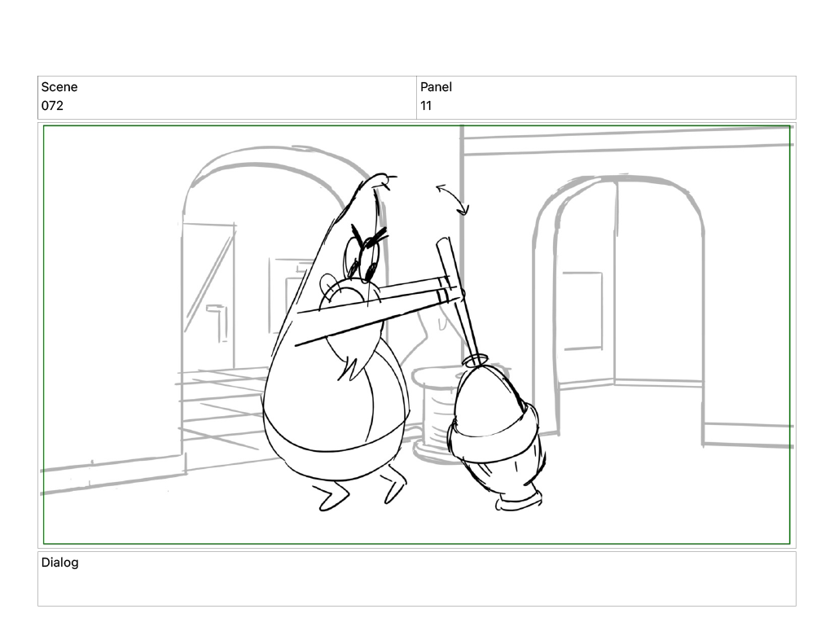Select the panel number 11
The width and height of the screenshot is (834, 644).
click(x=426, y=106)
